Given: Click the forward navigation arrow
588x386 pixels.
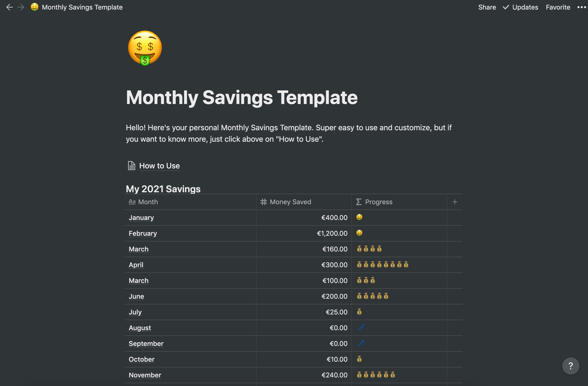Looking at the screenshot, I should (21, 7).
